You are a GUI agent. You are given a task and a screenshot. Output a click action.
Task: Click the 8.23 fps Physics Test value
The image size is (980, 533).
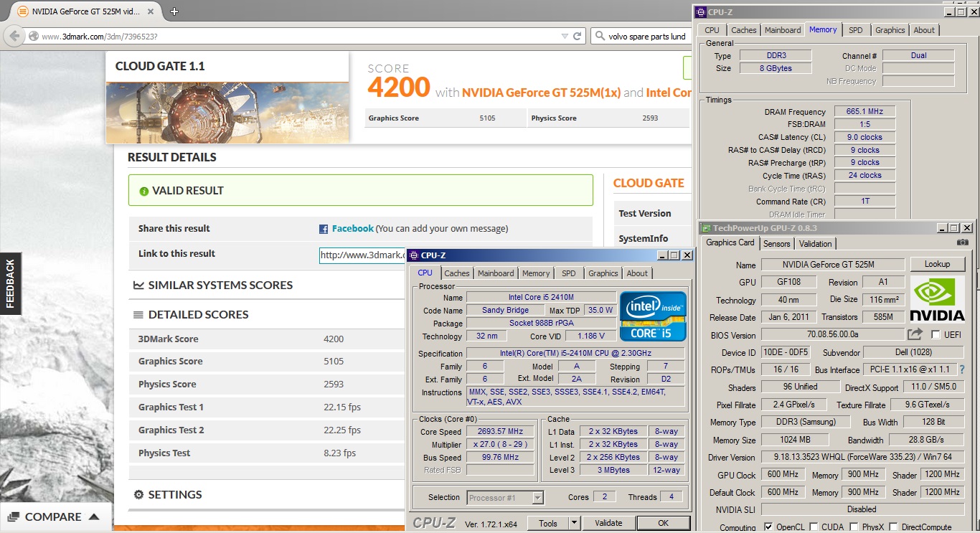(339, 453)
